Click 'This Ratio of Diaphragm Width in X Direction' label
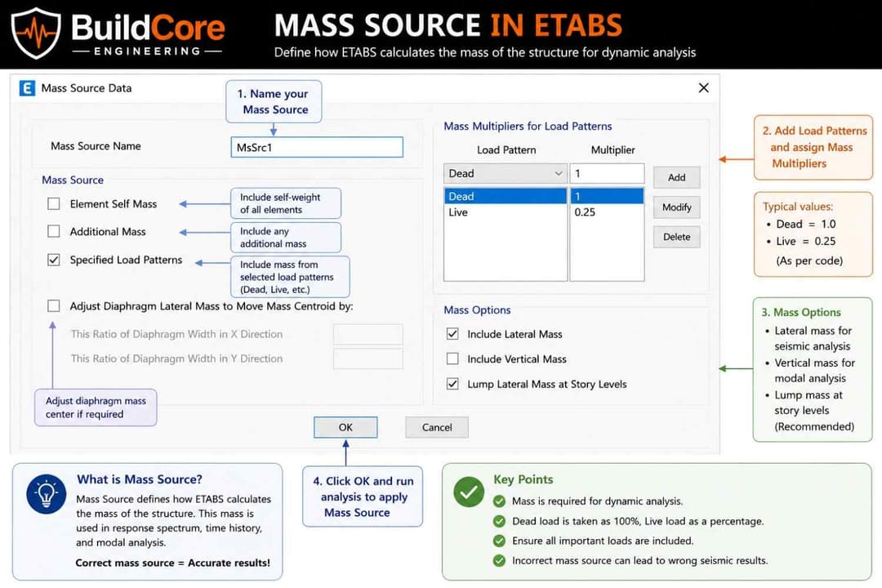The height and width of the screenshot is (588, 882). tap(176, 334)
